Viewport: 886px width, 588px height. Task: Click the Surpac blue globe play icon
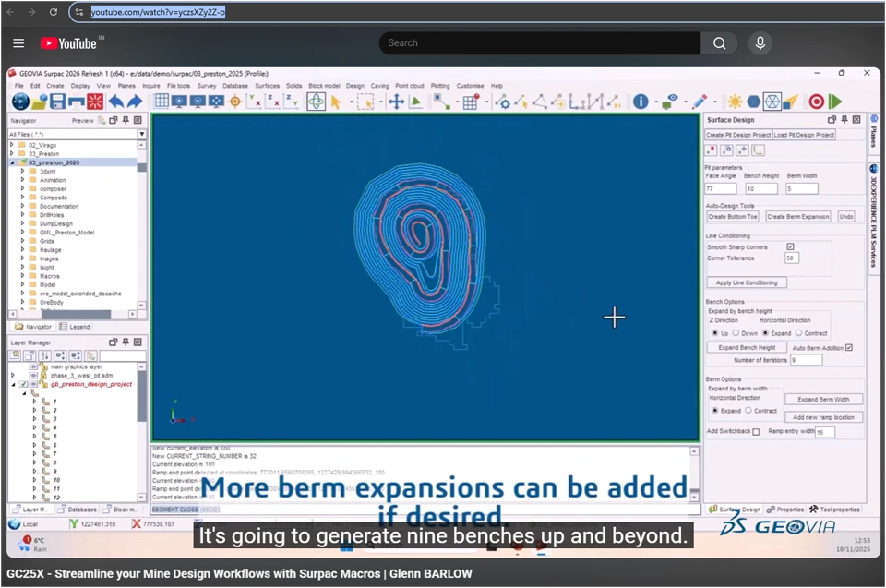pos(20,102)
